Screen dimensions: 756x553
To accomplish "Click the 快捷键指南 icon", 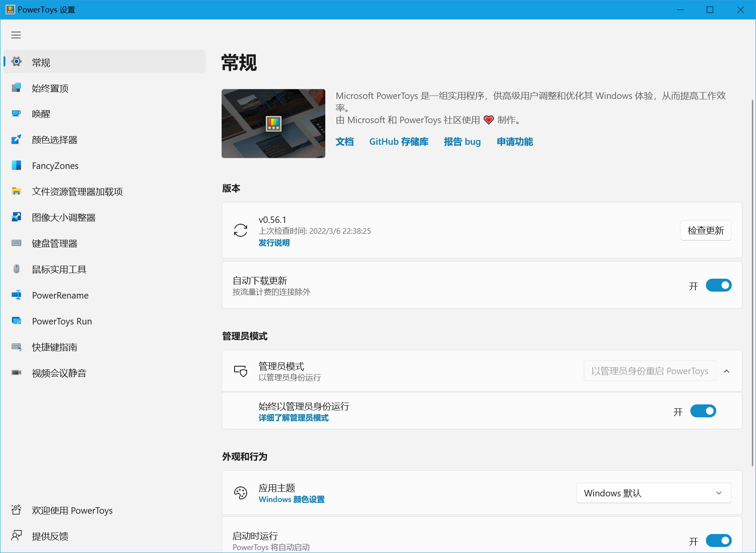I will [x=16, y=347].
